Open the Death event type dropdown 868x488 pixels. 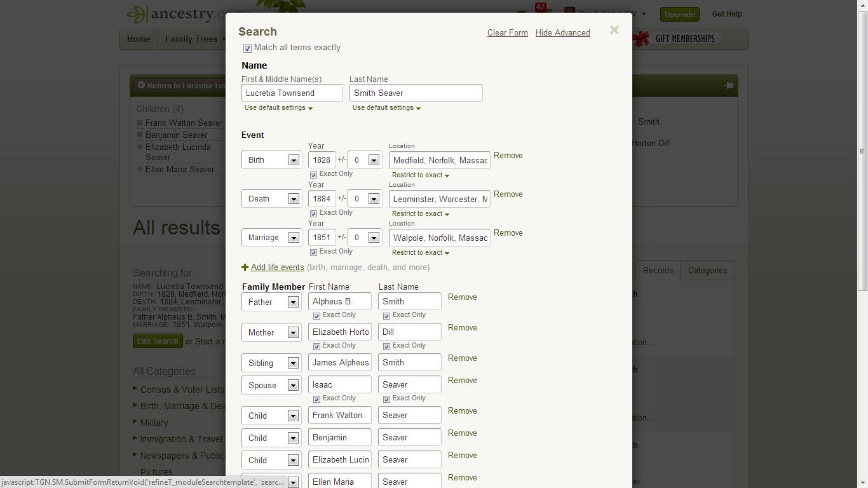click(272, 199)
